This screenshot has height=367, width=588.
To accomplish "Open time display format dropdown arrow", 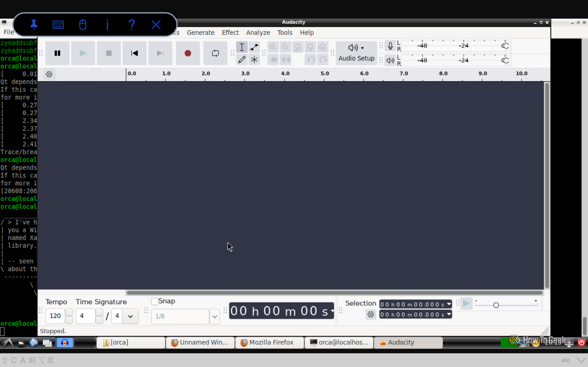I will click(x=332, y=311).
